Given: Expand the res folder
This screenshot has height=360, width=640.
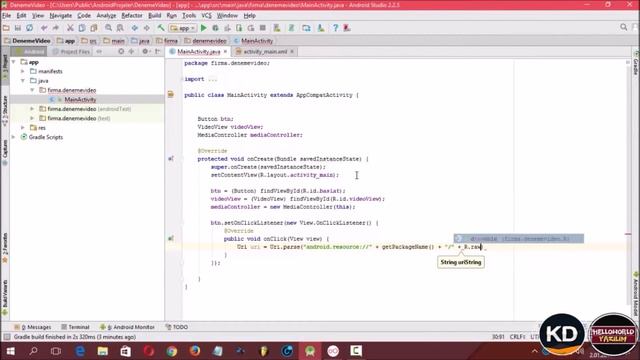Looking at the screenshot, I should (23, 128).
